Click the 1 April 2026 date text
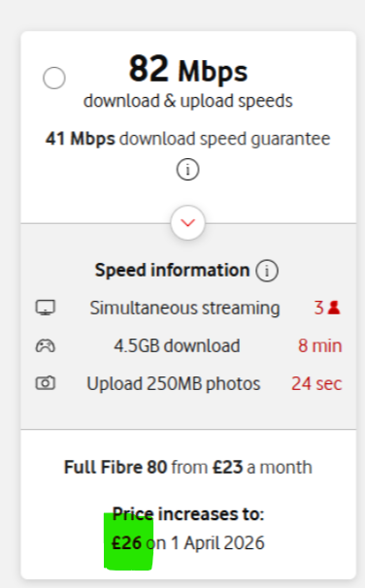This screenshot has width=365, height=588. pyautogui.click(x=217, y=542)
